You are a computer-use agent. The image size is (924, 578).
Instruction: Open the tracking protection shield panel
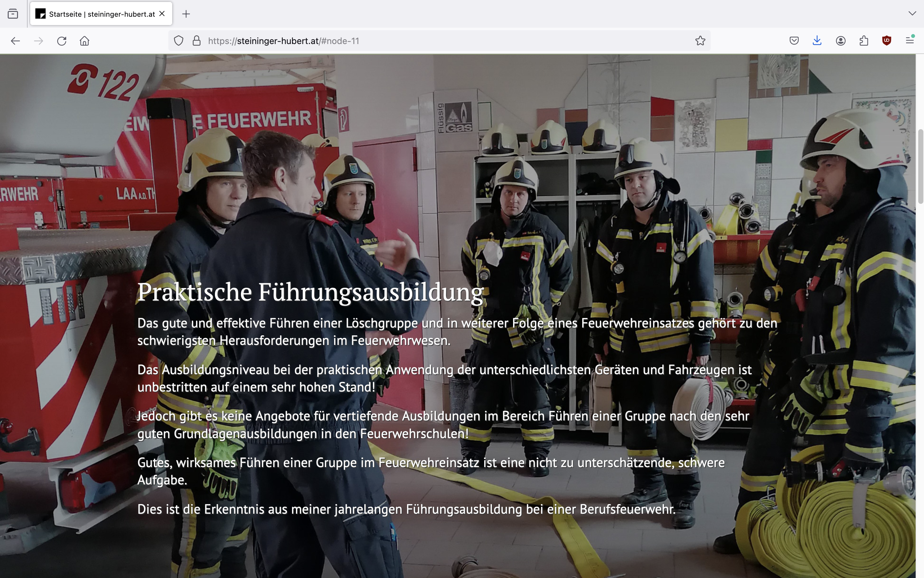(178, 41)
